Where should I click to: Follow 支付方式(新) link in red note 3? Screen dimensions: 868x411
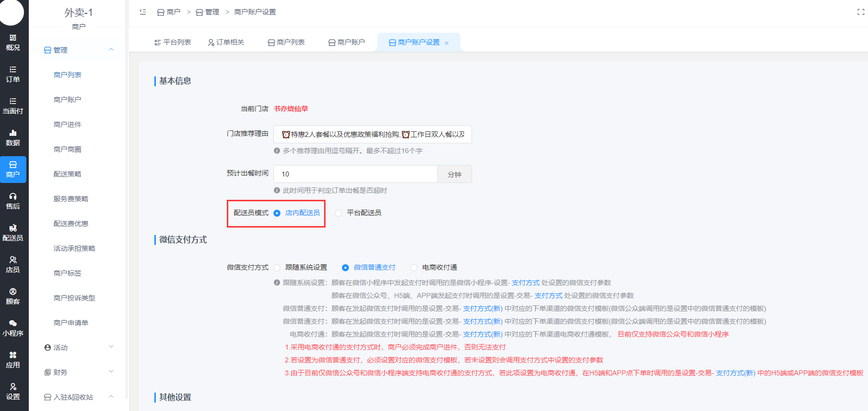[735, 373]
